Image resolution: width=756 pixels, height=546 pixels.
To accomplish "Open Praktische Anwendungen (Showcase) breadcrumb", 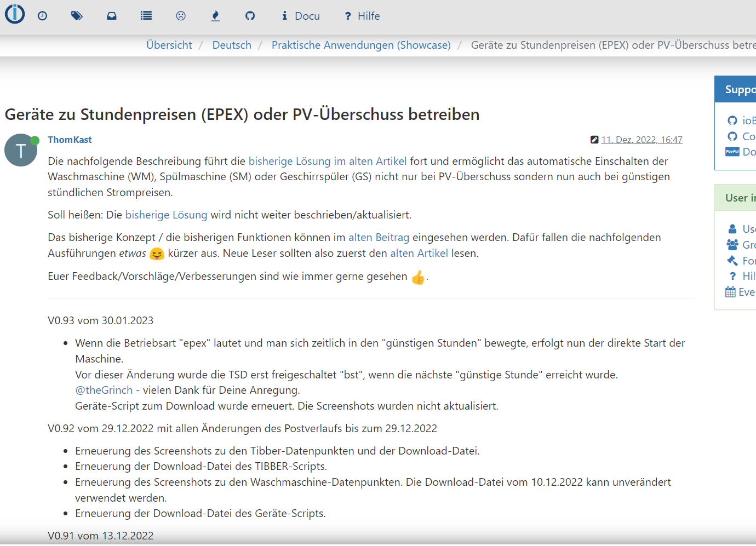I will coord(361,45).
